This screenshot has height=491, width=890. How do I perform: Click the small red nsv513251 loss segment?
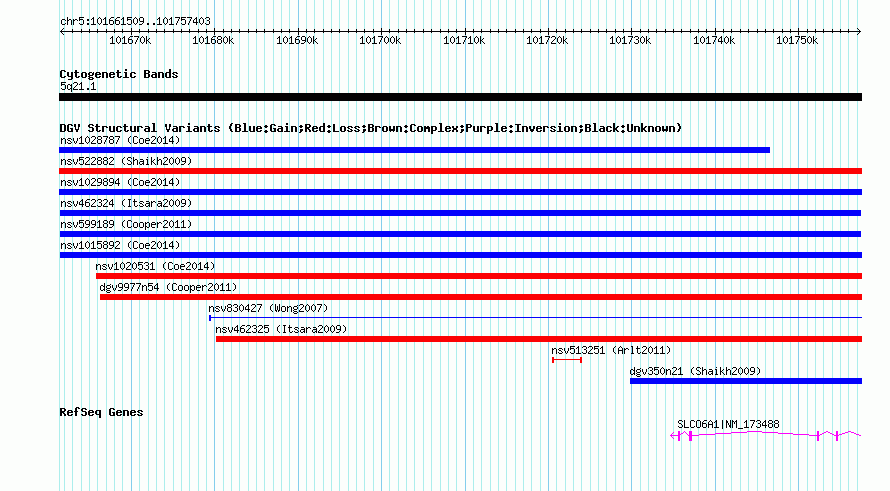point(567,360)
